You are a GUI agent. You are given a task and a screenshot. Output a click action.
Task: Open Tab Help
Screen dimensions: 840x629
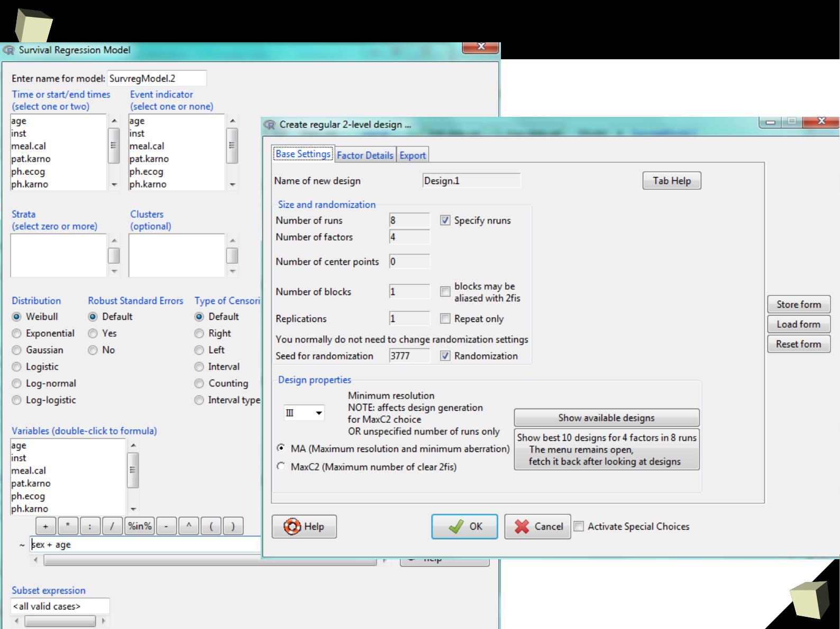coord(672,181)
